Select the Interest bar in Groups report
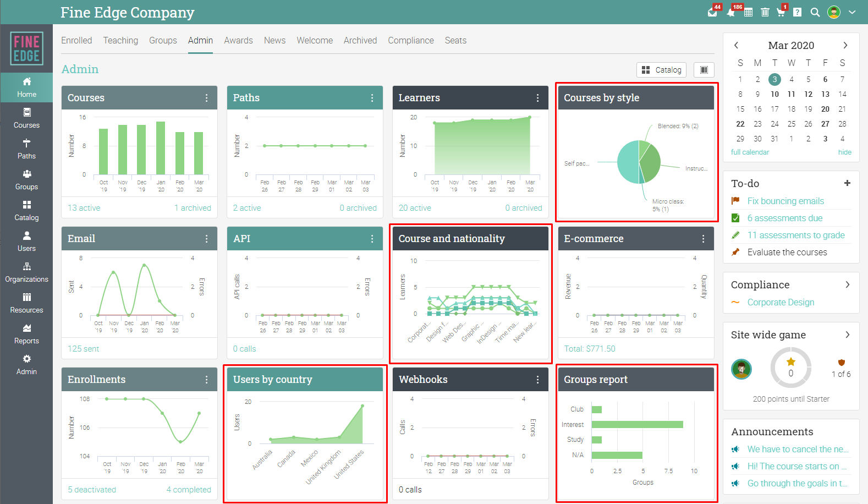The height and width of the screenshot is (504, 868). 637,425
